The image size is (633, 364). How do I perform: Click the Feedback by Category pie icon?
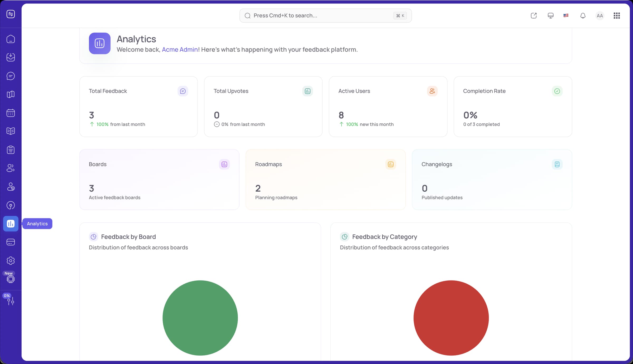pos(344,237)
